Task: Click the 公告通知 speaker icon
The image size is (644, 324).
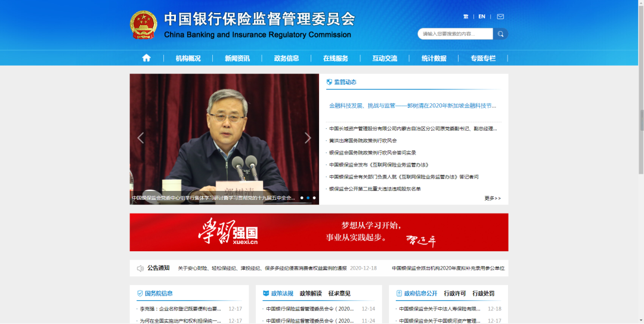Action: point(140,269)
